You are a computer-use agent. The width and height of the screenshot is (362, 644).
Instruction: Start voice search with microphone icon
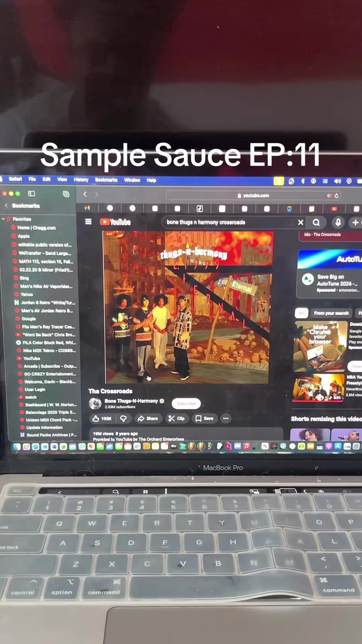[338, 222]
